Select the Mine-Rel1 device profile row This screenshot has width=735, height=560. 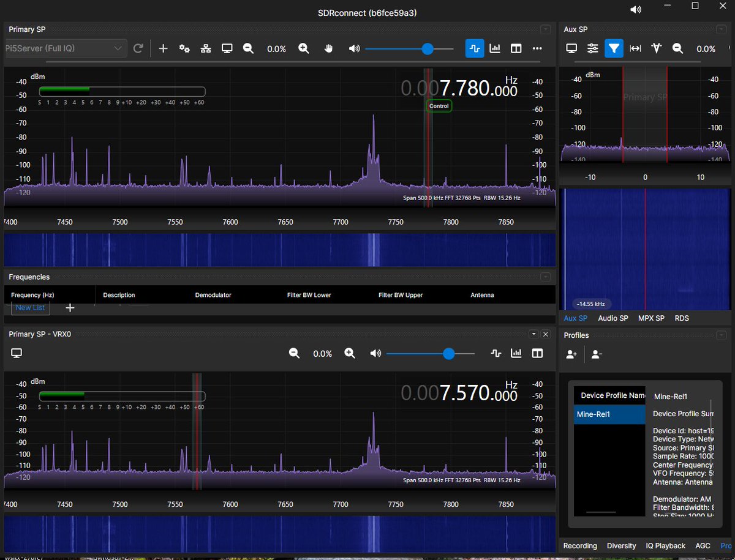(x=609, y=414)
